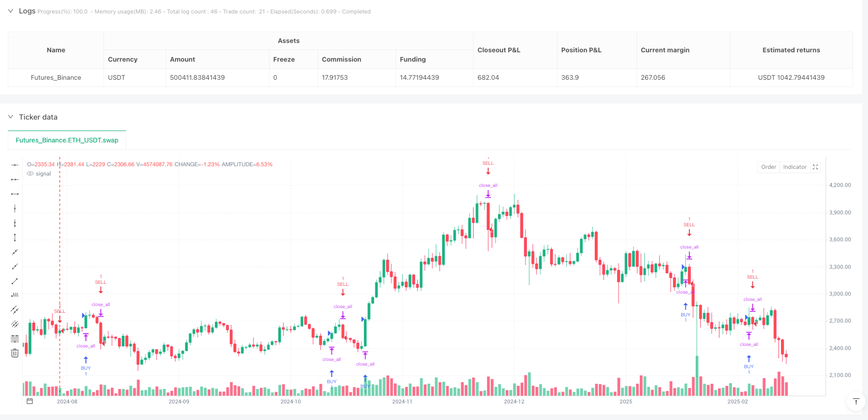Open the calendar date picker icon
The width and height of the screenshot is (868, 420).
click(x=30, y=401)
